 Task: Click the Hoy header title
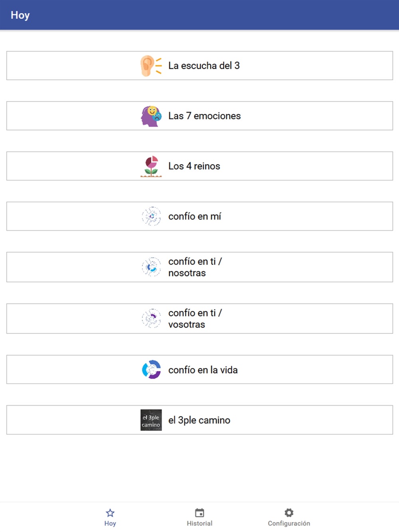pos(20,15)
